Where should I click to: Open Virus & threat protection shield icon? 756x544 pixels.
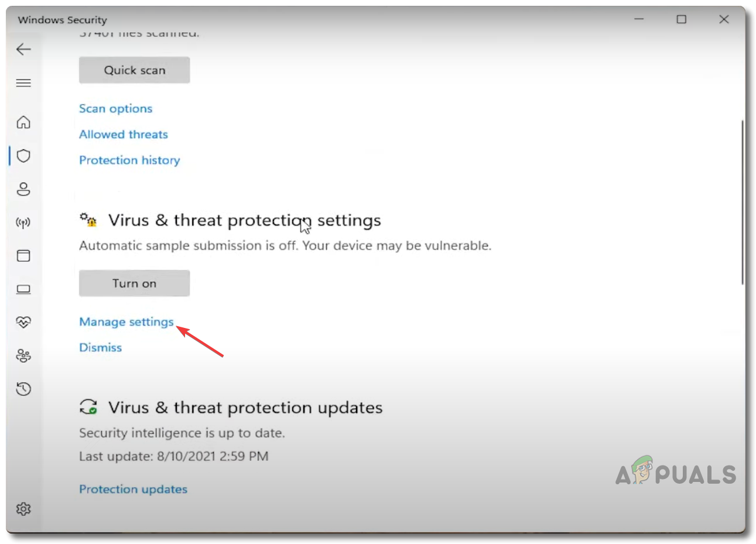pos(23,156)
